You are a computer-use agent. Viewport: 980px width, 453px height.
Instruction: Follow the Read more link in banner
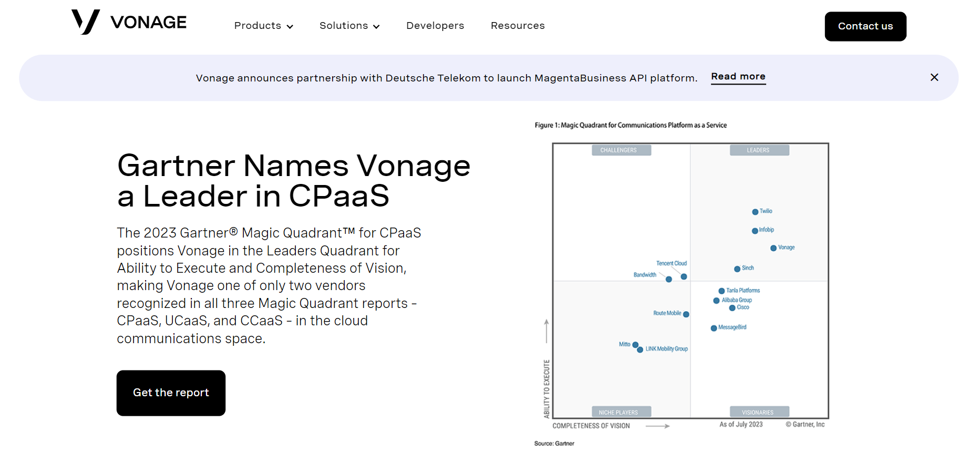click(738, 77)
